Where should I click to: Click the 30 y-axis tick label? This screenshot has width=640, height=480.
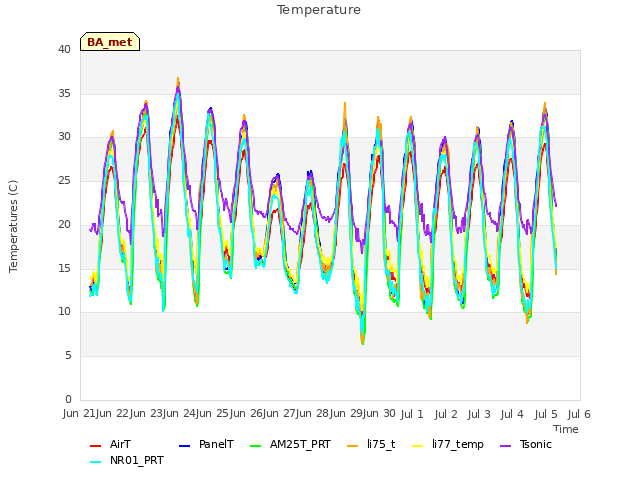[64, 136]
